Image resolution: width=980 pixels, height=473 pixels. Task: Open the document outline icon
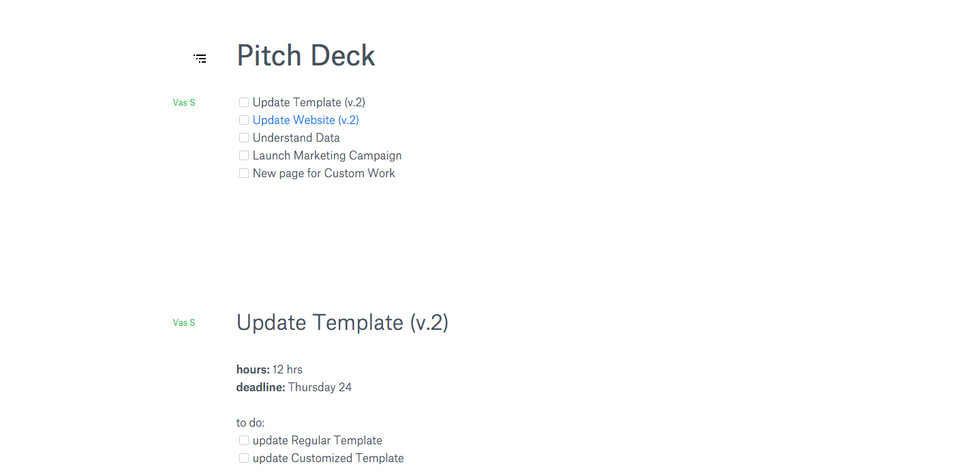pos(200,59)
